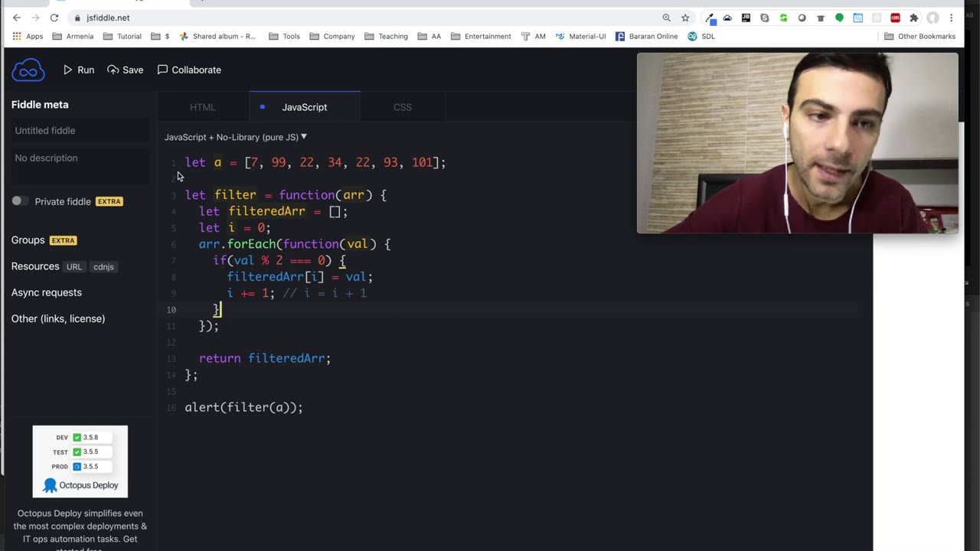Select the JavaScript tab
The width and height of the screenshot is (980, 551).
click(305, 107)
